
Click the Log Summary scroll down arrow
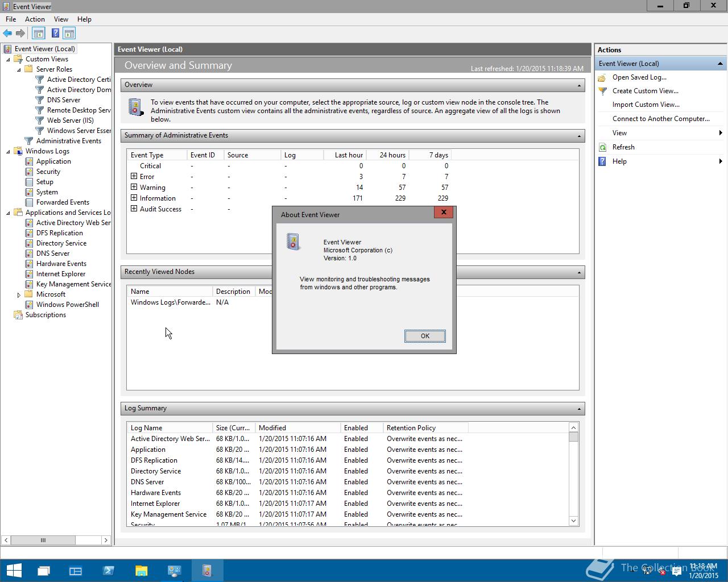(573, 521)
